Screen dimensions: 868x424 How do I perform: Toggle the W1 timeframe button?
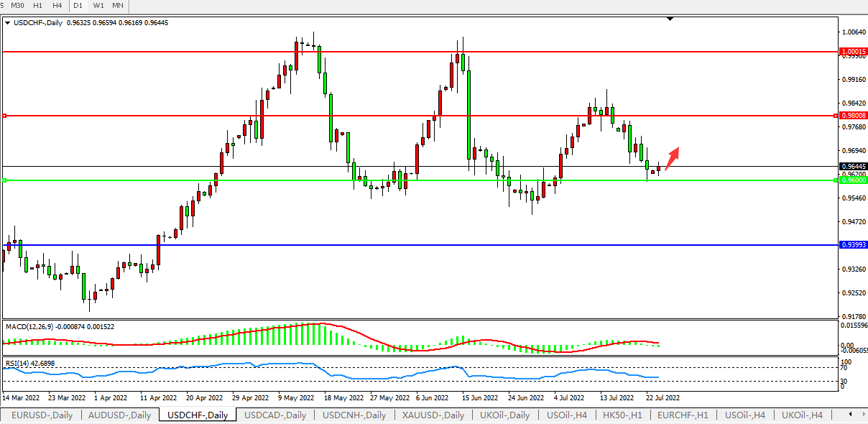(98, 6)
